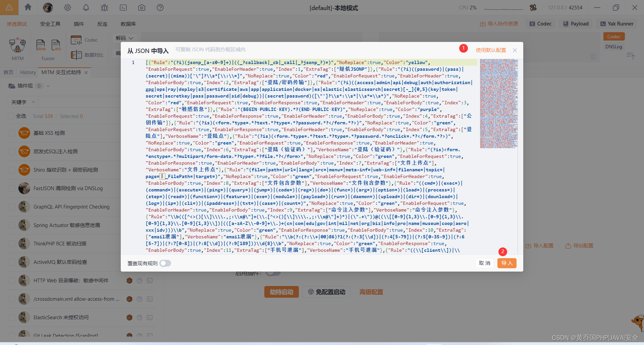Switch to the 首页 tab
644x345 pixels.
[8, 72]
